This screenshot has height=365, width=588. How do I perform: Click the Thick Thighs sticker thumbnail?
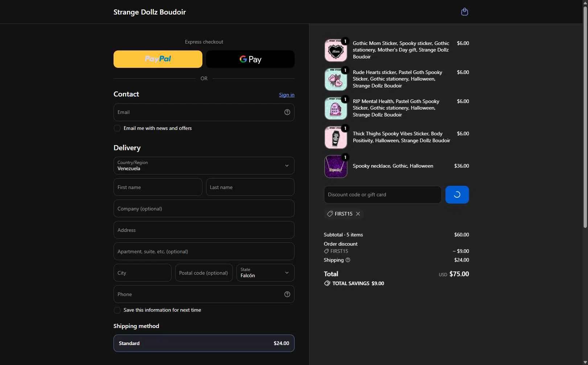[336, 138]
